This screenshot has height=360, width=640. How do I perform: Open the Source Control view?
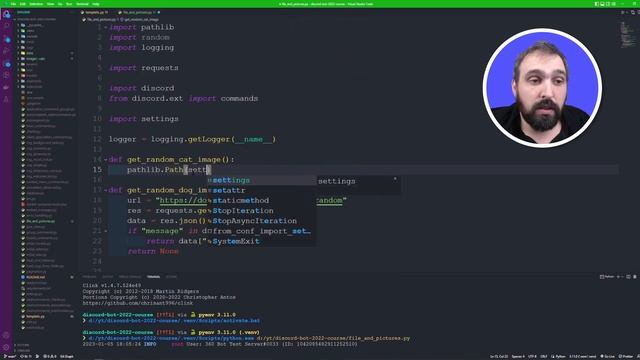6,39
